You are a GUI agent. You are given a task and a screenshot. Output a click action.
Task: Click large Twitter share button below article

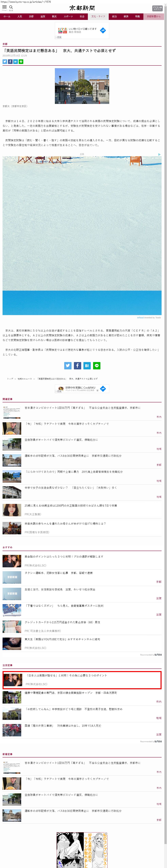pos(68,366)
